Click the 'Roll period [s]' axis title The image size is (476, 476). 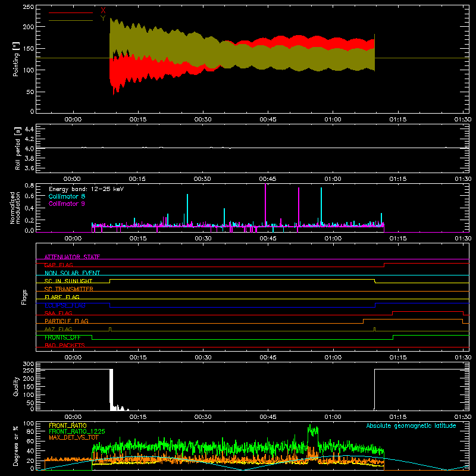point(18,148)
